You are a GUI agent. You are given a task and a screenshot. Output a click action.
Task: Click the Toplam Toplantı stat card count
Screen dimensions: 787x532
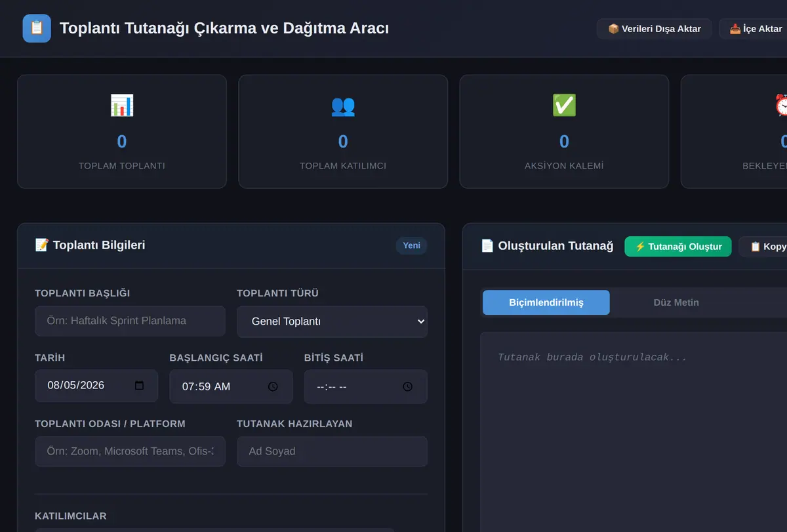tap(122, 142)
